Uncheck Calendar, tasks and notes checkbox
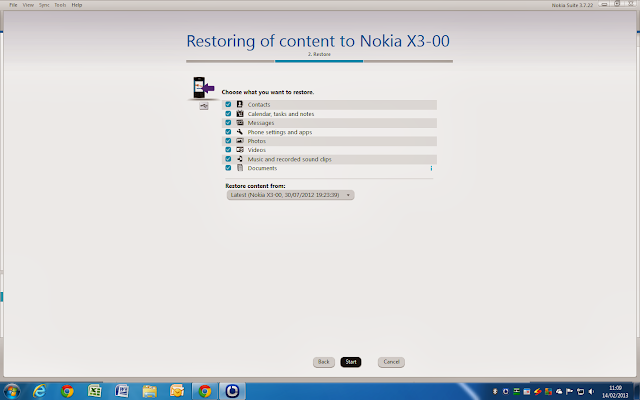This screenshot has width=640, height=400. [228, 113]
